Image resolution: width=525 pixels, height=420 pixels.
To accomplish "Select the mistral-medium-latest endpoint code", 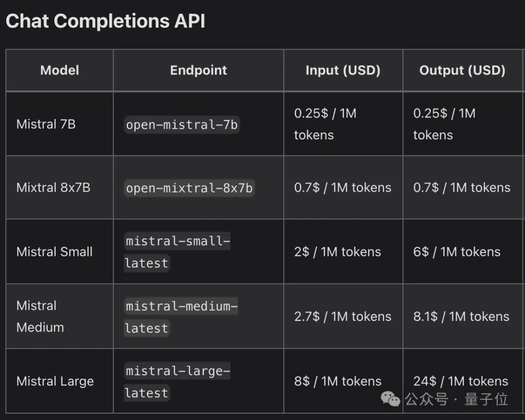I will click(x=181, y=317).
